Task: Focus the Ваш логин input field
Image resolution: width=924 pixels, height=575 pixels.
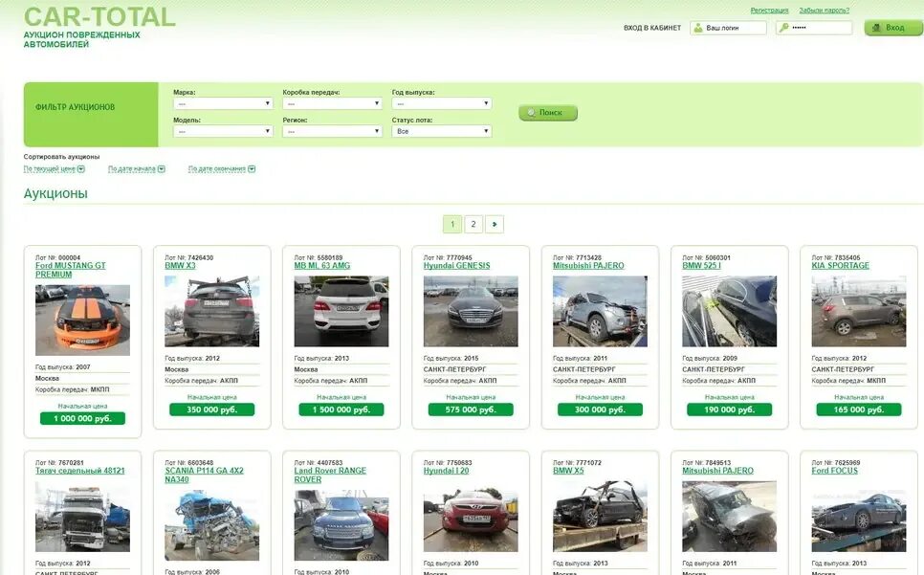Action: coord(728,28)
